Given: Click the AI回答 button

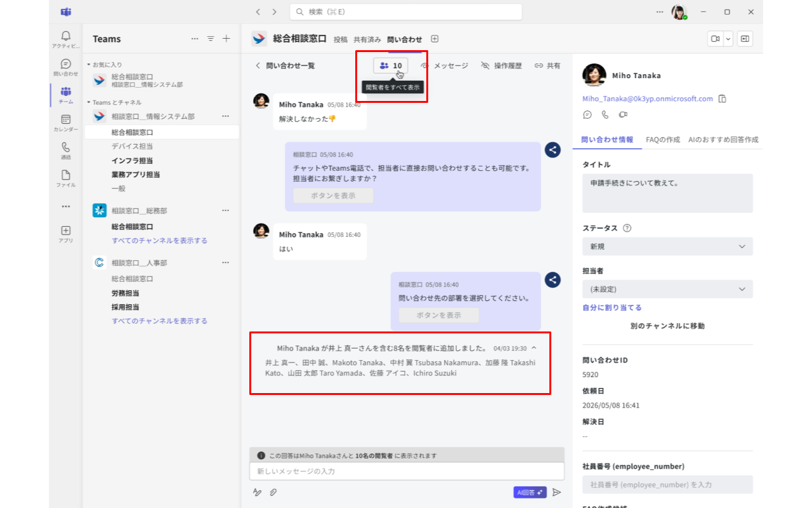Looking at the screenshot, I should [x=530, y=492].
